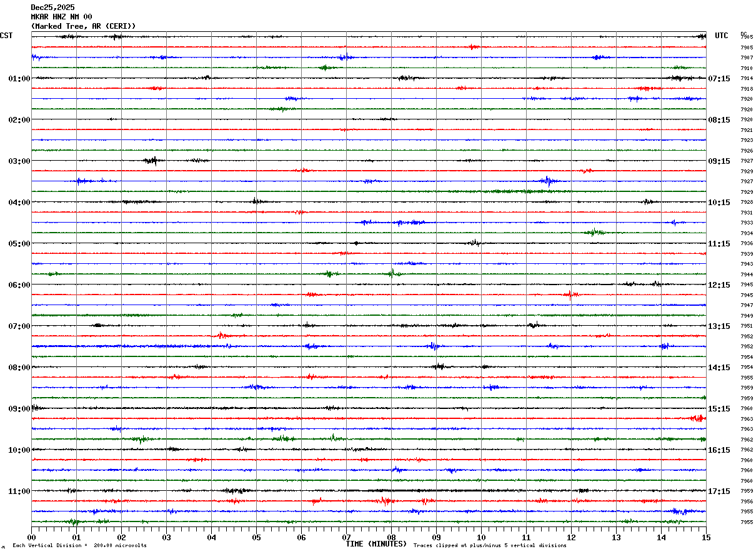Select the 05:00 CST time label
Image resolution: width=756 pixels, height=554 pixels.
(19, 244)
